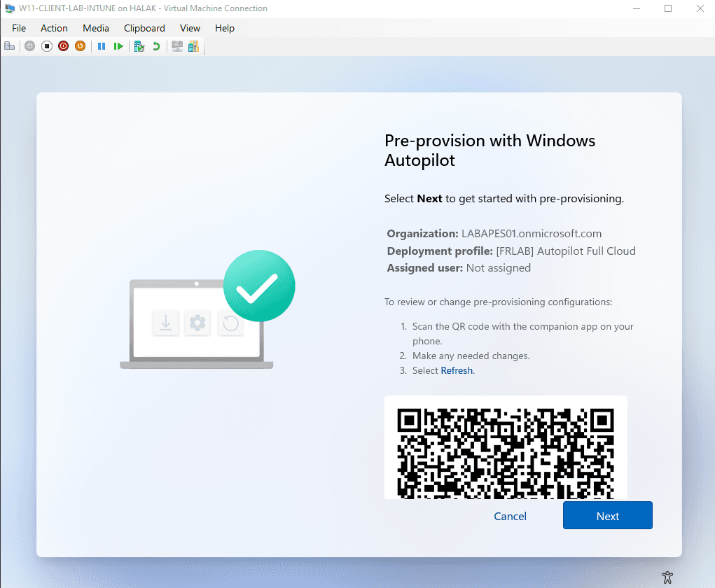Send Ctrl+Alt+Delete to the virtual machine
The image size is (715, 588).
click(x=9, y=45)
